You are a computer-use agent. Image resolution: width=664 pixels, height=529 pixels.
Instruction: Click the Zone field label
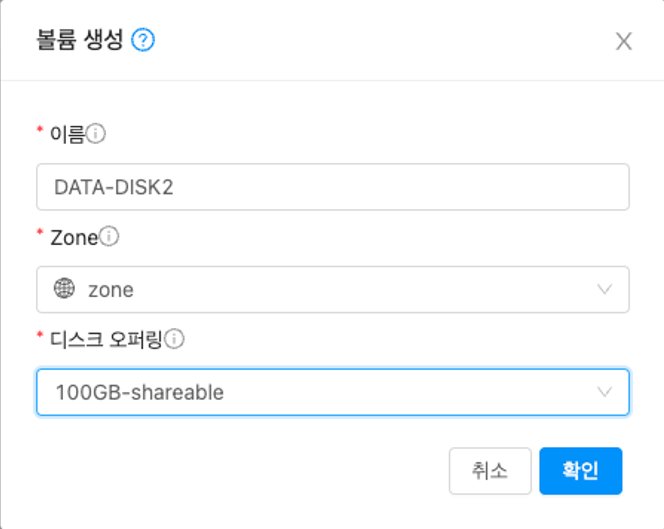click(73, 237)
